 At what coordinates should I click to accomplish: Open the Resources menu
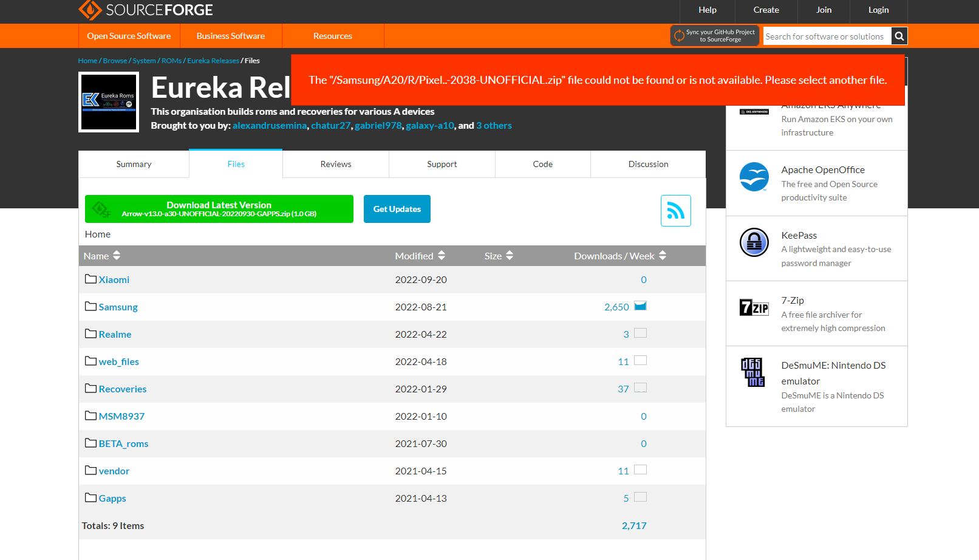(x=333, y=36)
